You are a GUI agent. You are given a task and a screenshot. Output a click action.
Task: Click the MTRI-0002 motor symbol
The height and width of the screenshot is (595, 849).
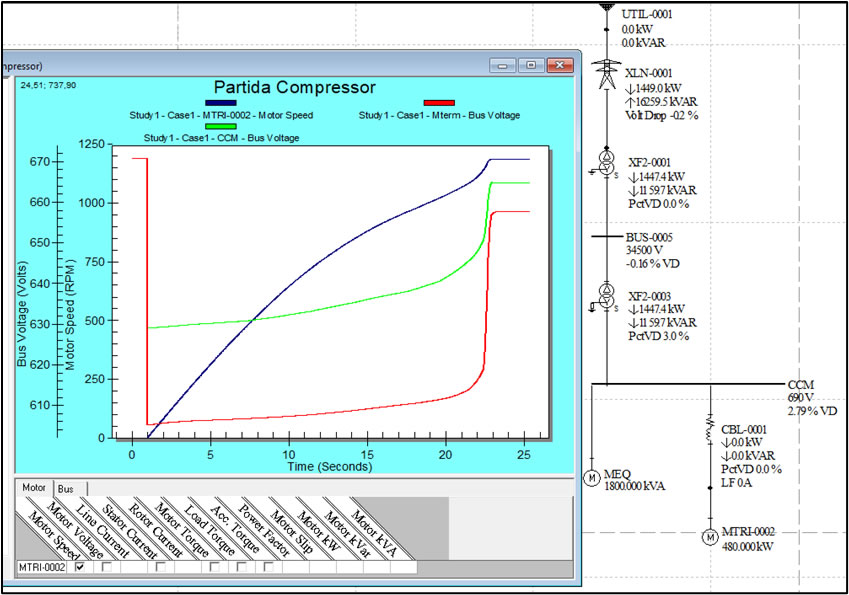pos(708,537)
